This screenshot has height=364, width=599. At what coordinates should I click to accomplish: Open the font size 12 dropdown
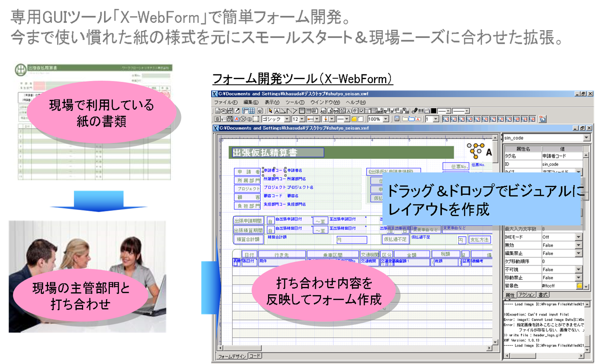coord(302,119)
